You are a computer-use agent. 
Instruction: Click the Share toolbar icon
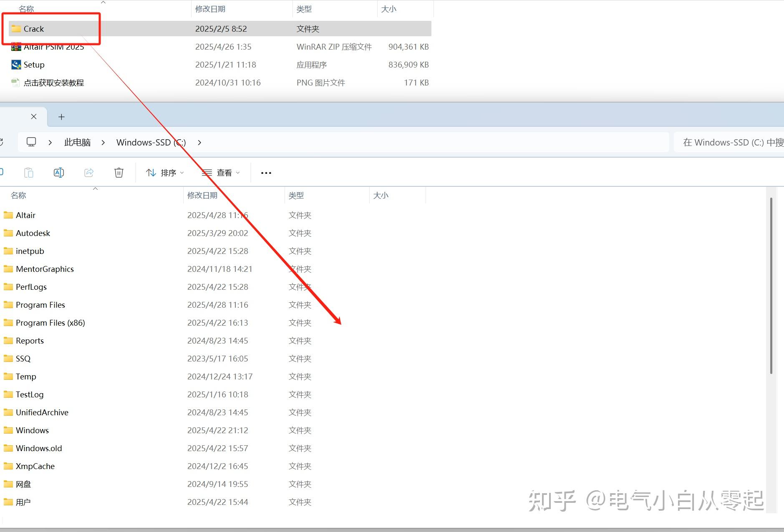coord(88,172)
